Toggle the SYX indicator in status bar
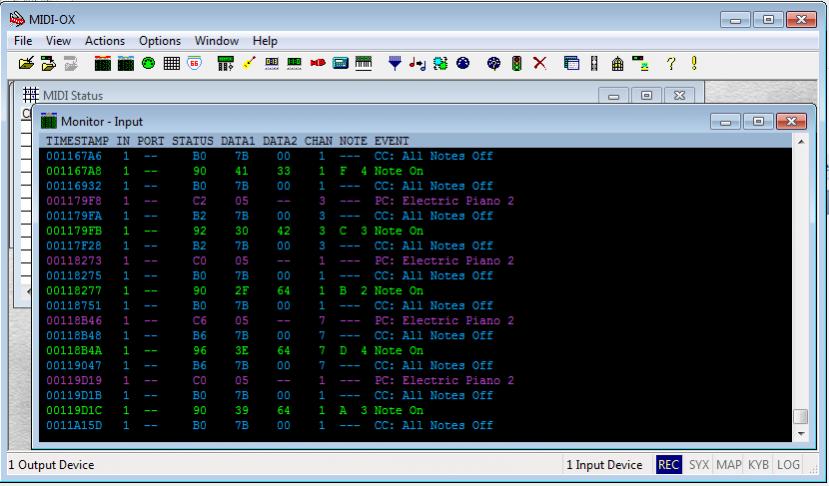 (698, 465)
